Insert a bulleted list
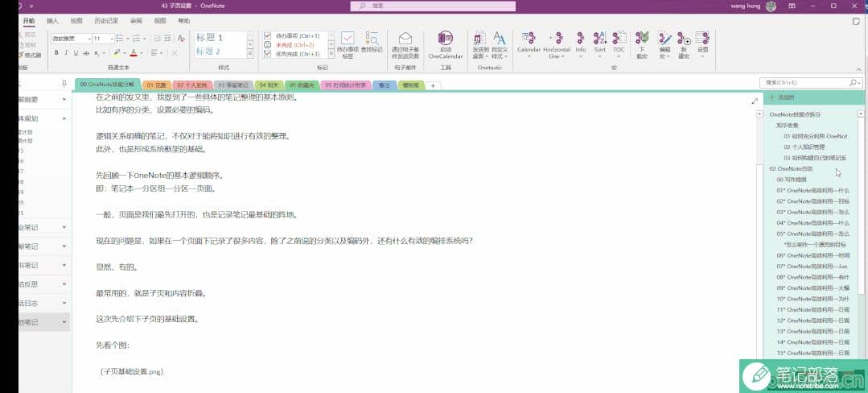This screenshot has height=393, width=868. pyautogui.click(x=121, y=38)
